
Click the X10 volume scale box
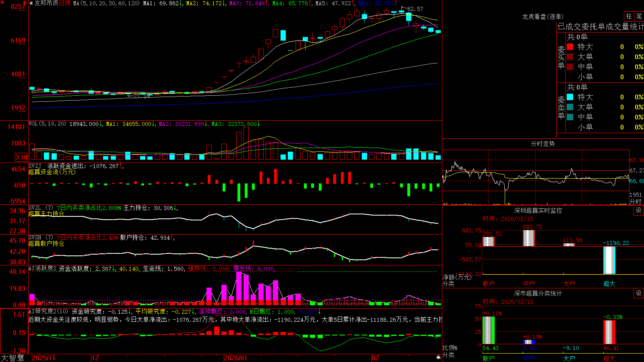21,157
